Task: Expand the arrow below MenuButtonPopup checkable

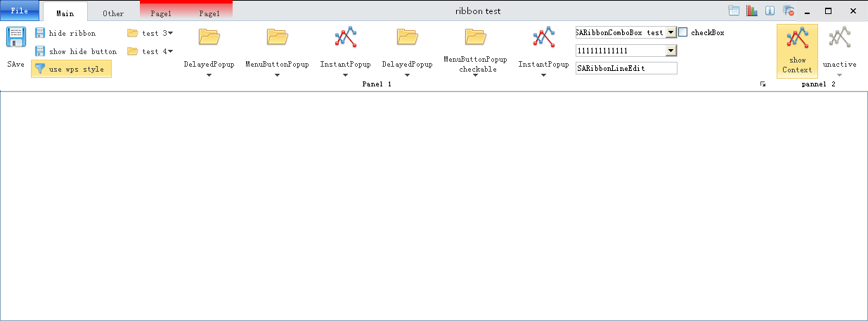Action: tap(475, 76)
